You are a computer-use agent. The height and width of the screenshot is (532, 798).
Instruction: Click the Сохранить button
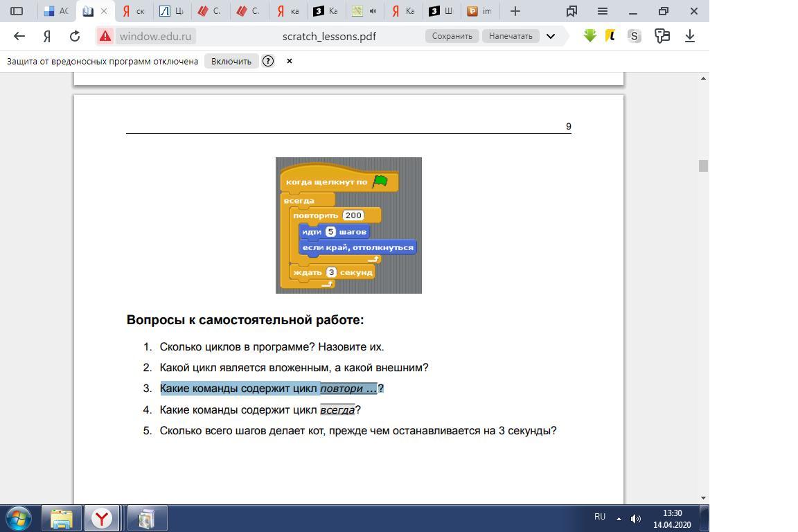[x=452, y=36]
